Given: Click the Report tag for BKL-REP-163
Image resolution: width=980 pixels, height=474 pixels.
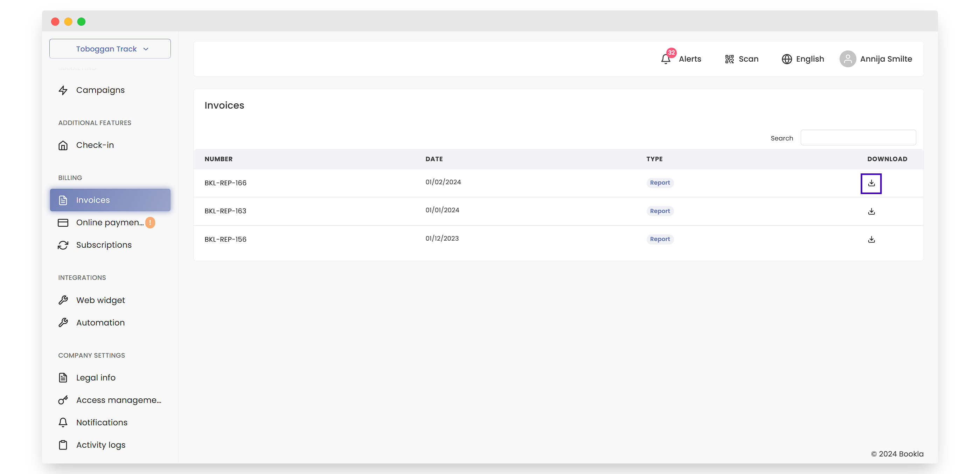Looking at the screenshot, I should (x=660, y=211).
